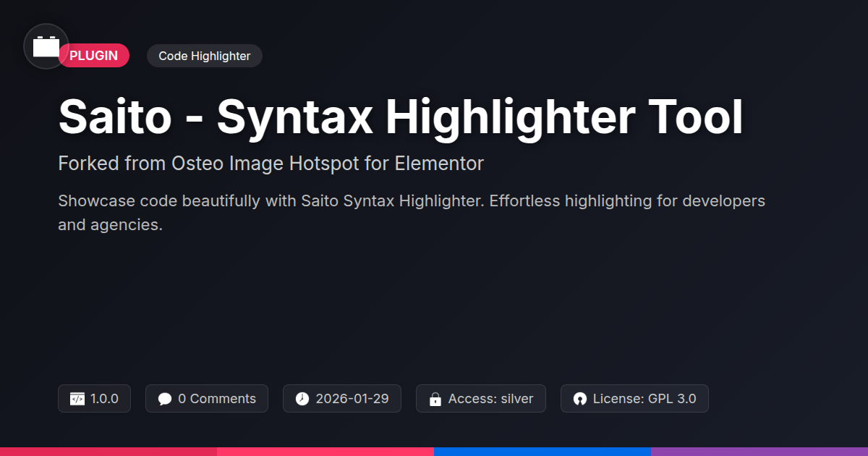Click the clock date icon

click(x=302, y=399)
